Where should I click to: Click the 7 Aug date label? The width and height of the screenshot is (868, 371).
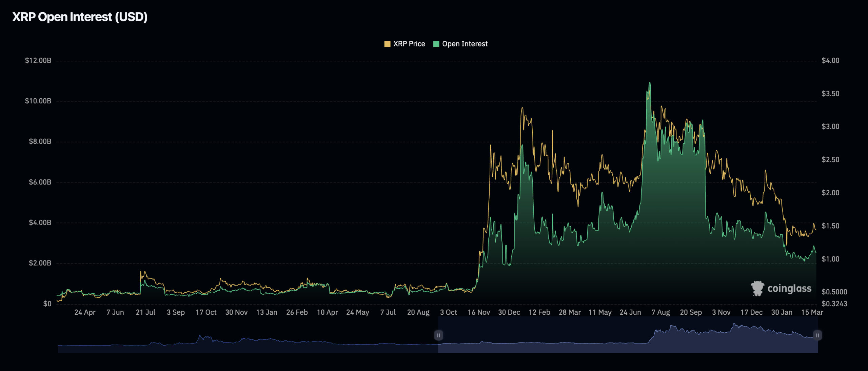click(660, 312)
